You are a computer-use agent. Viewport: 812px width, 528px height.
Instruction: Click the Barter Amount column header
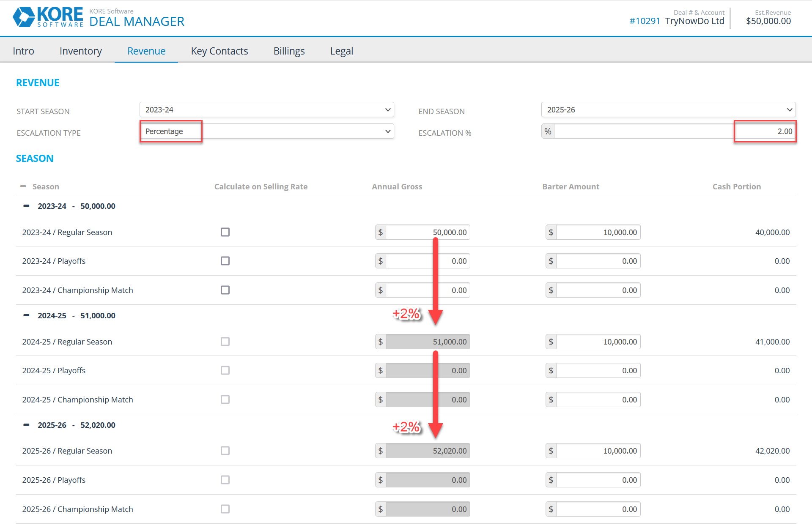click(x=571, y=186)
